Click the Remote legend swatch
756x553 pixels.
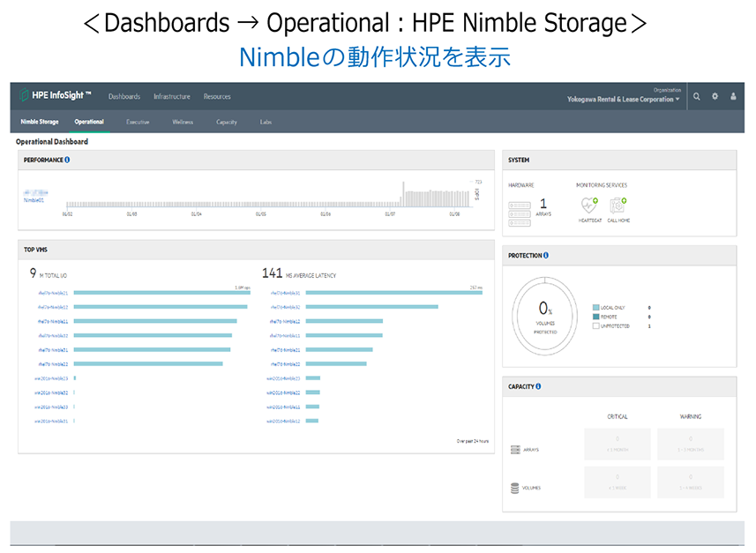[596, 317]
